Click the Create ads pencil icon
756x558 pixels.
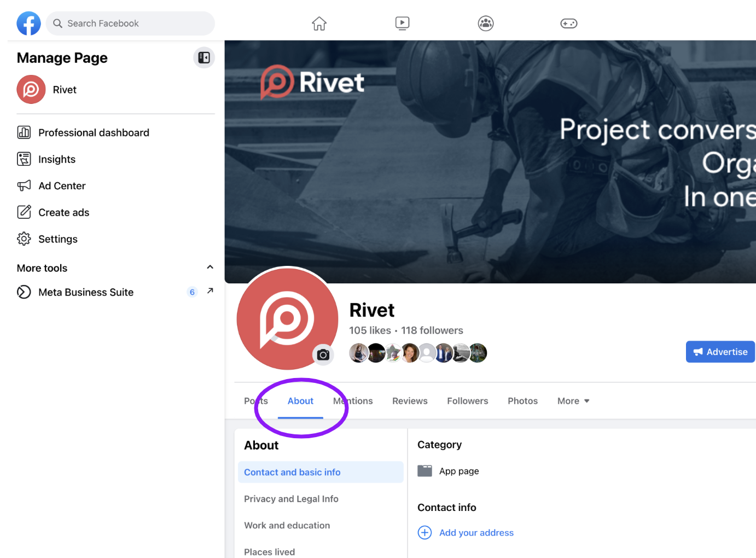pyautogui.click(x=24, y=212)
